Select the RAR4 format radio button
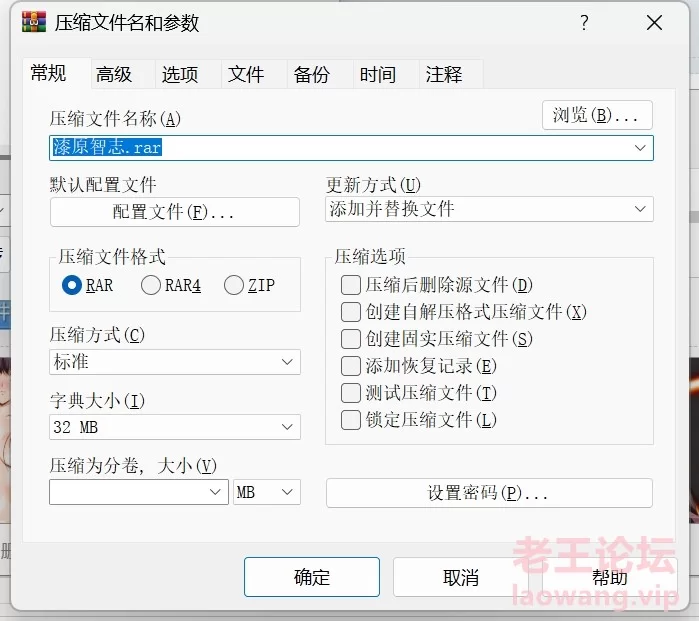 151,286
